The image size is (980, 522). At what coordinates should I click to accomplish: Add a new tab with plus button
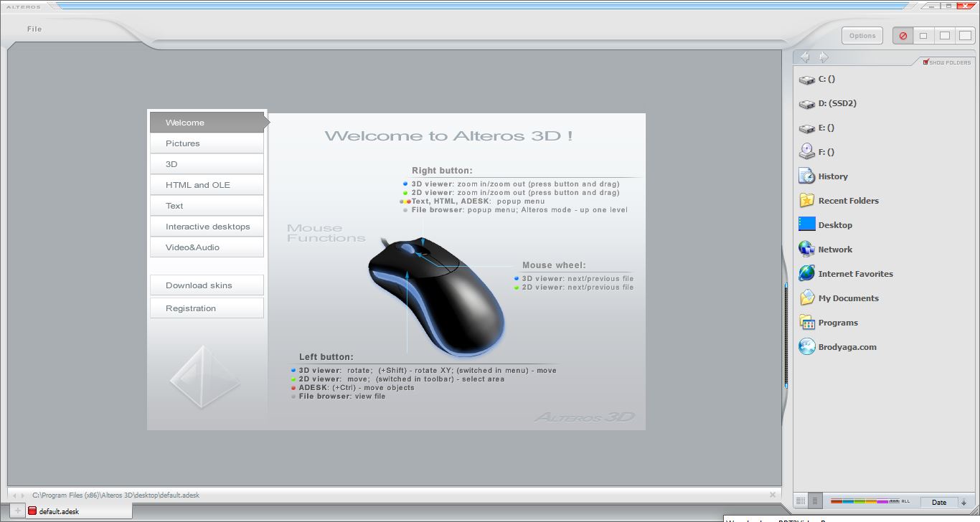pyautogui.click(x=18, y=511)
